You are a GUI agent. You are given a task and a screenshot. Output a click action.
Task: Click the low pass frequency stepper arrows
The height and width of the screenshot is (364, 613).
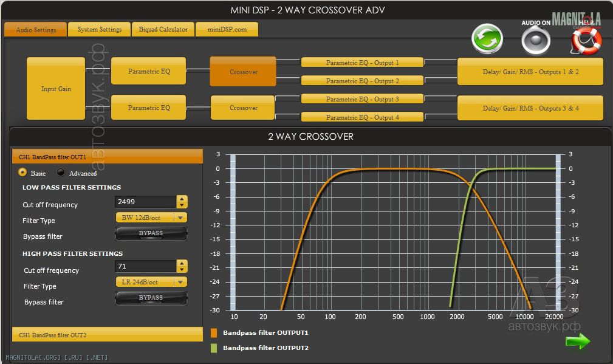pyautogui.click(x=182, y=202)
